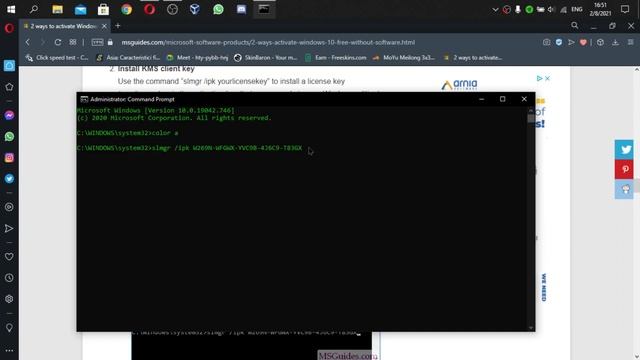Open the Windows Start menu

point(11,9)
